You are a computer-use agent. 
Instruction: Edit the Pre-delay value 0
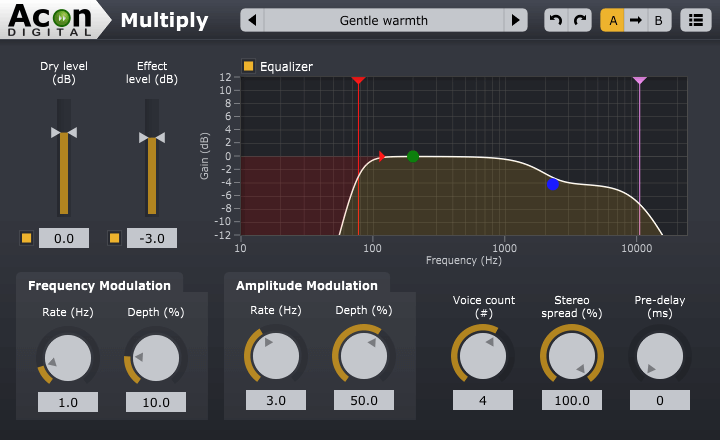[660, 400]
